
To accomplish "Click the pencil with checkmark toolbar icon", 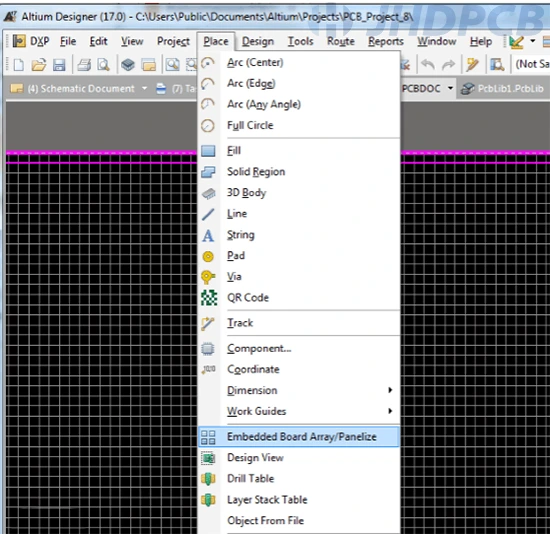I will (517, 42).
